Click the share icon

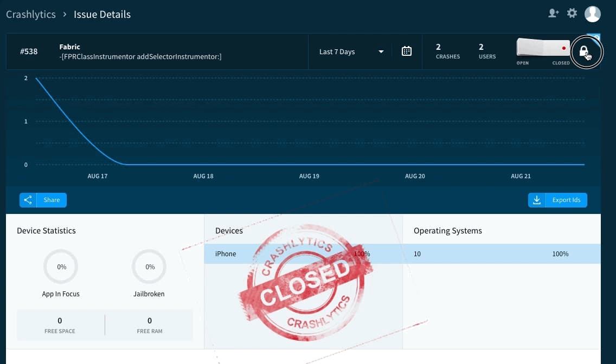[28, 200]
